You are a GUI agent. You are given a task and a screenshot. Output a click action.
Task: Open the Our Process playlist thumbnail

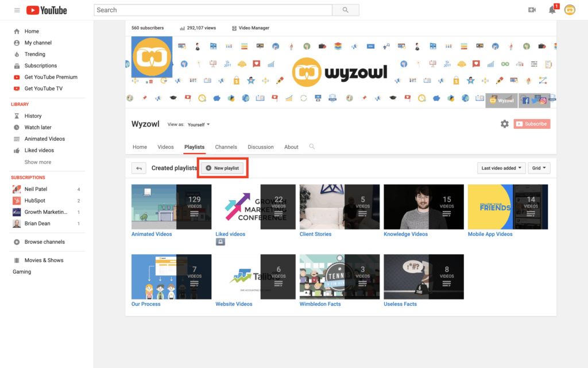171,277
